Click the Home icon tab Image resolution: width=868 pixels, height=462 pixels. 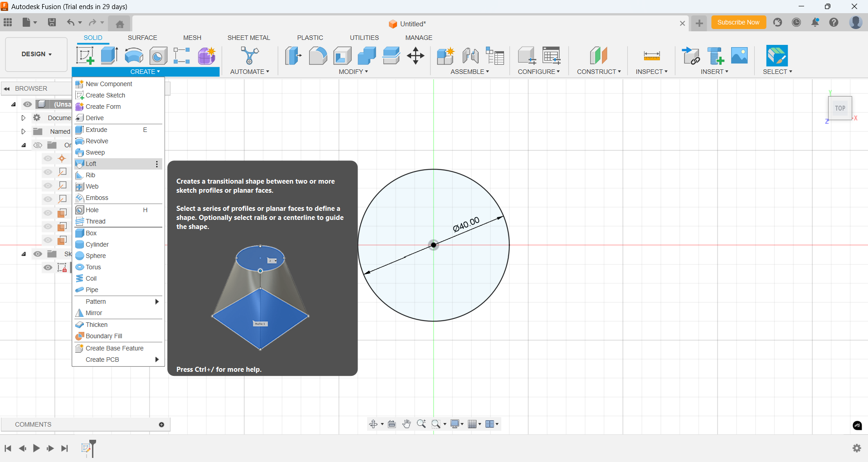120,24
